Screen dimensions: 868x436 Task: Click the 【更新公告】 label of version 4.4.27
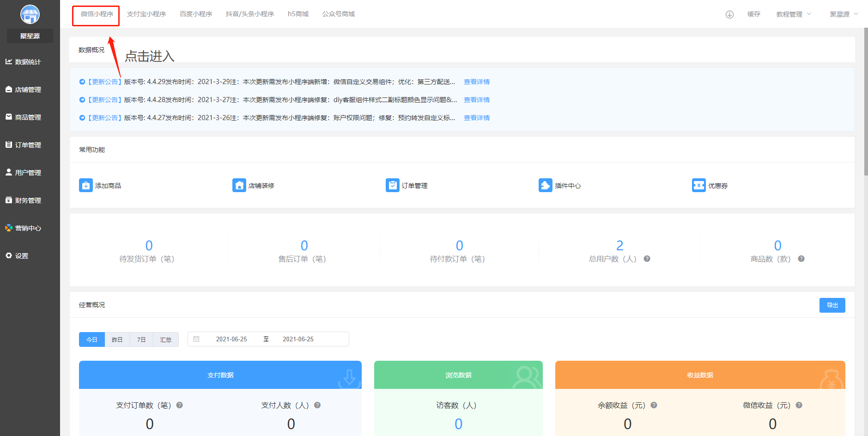coord(105,118)
